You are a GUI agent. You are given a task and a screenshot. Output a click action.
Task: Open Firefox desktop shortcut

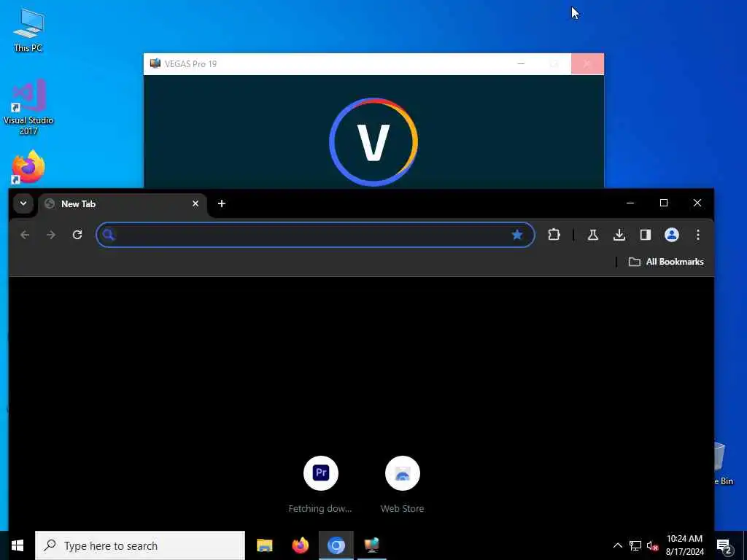28,167
